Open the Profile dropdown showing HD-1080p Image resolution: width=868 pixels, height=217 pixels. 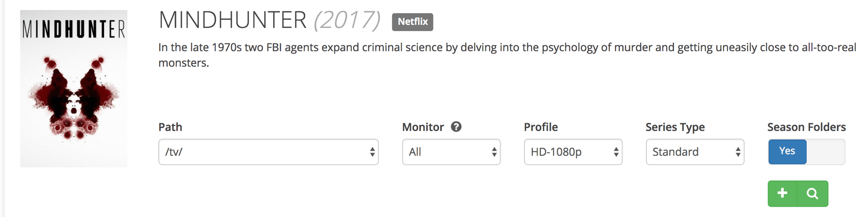573,152
